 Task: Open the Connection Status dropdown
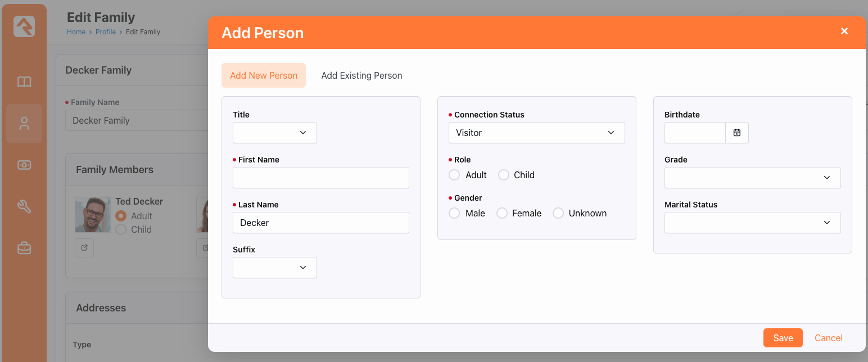(x=537, y=133)
